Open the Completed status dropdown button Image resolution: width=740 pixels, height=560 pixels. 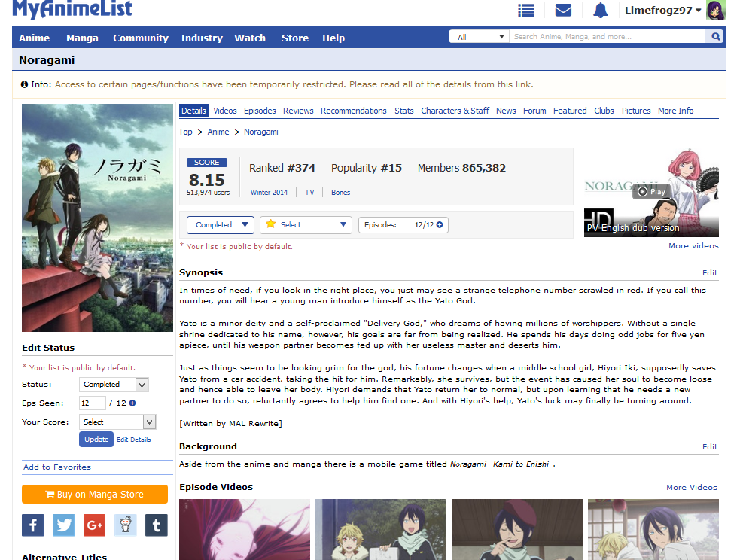(x=221, y=224)
